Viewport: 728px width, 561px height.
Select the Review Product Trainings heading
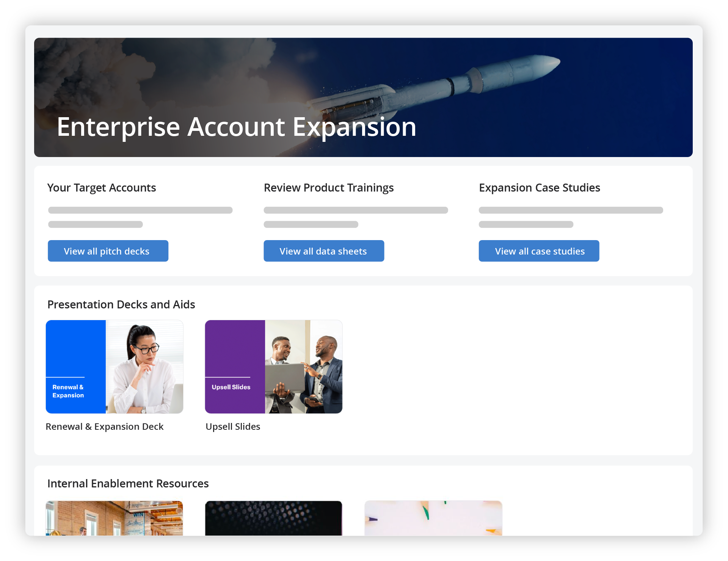[328, 188]
